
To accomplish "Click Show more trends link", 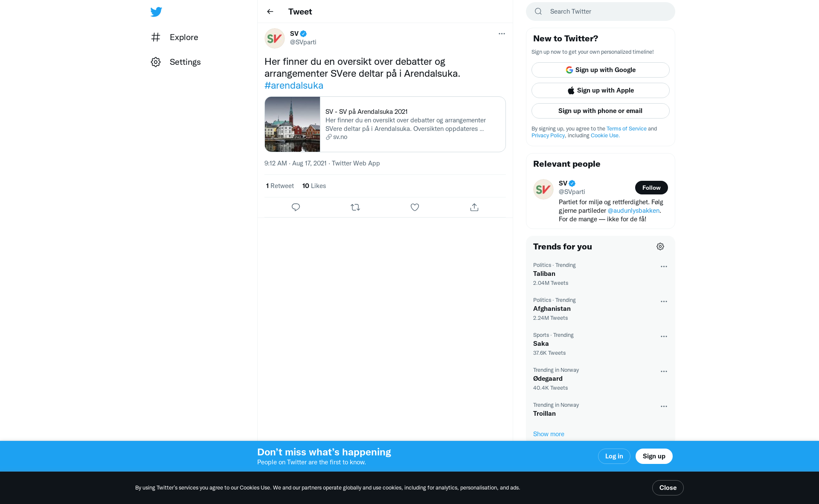I will 549,434.
